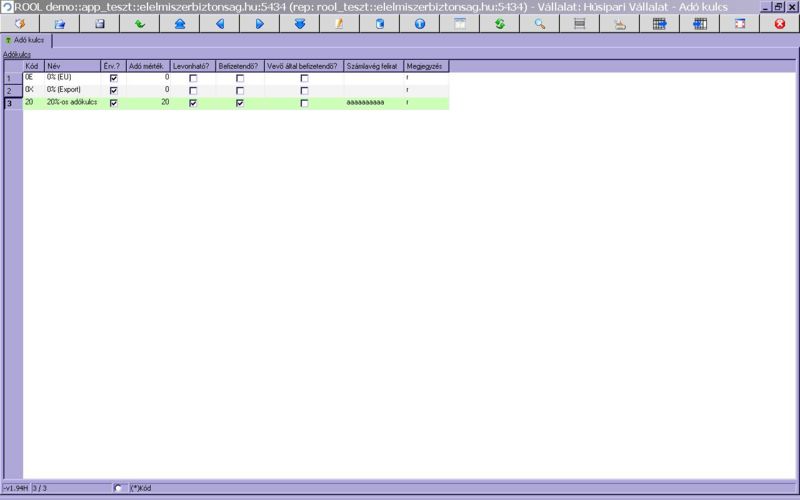Click the red X exit toolbar button
Screen dimensions: 800x500
coord(779,23)
